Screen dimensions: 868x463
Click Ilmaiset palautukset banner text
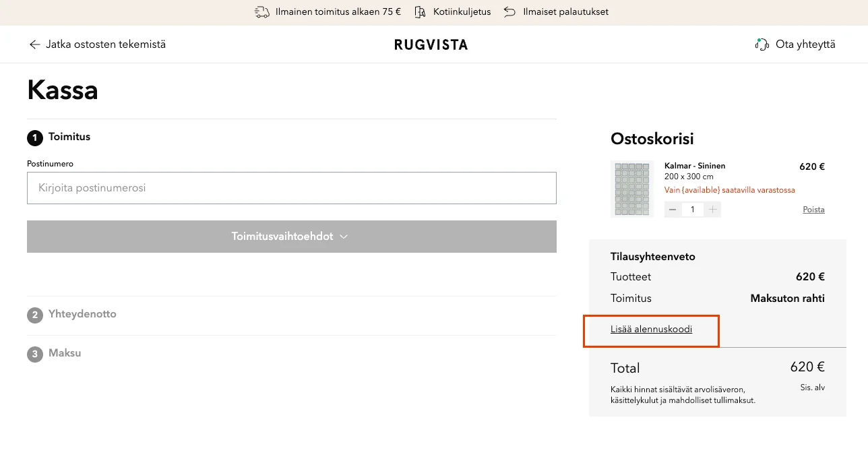pos(565,11)
